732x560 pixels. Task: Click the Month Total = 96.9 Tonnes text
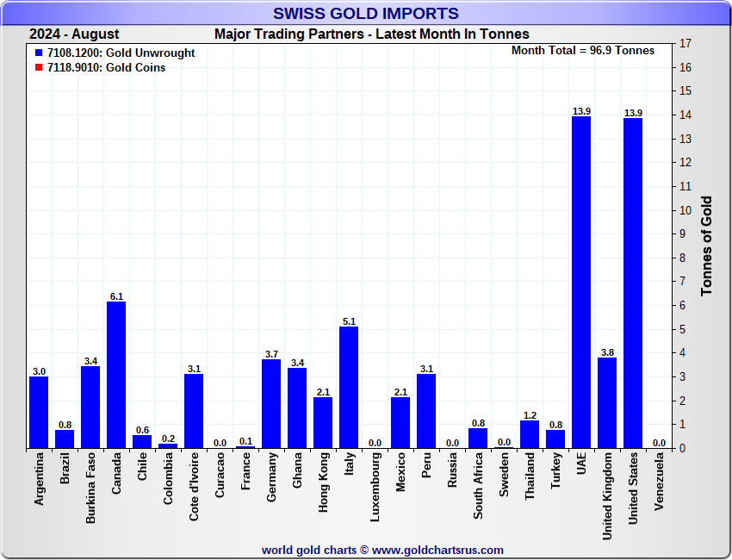click(582, 51)
